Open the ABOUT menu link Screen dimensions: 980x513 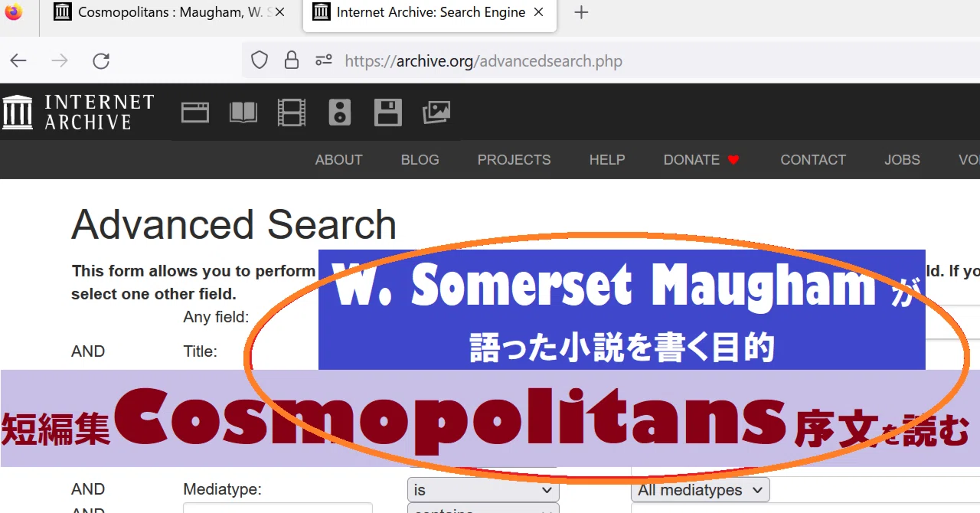pos(338,160)
